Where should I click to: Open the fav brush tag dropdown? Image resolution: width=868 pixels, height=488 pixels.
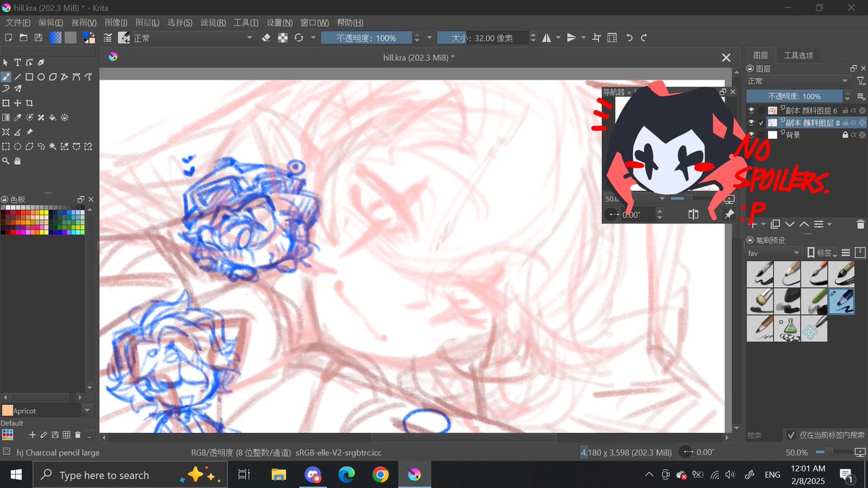click(775, 253)
